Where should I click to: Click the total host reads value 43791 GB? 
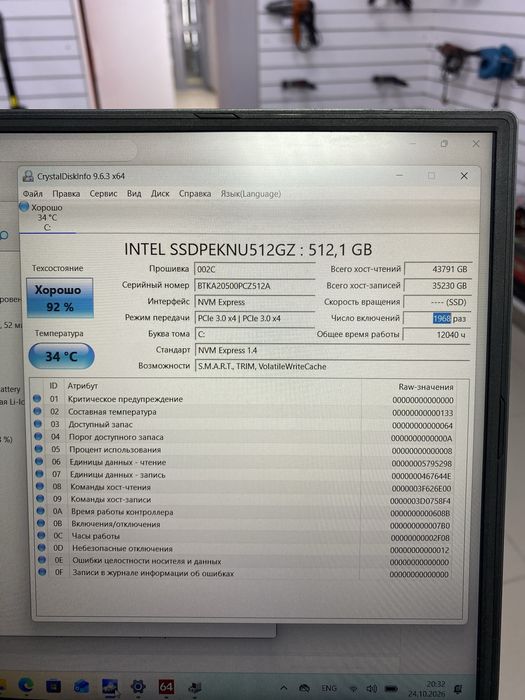coord(437,269)
